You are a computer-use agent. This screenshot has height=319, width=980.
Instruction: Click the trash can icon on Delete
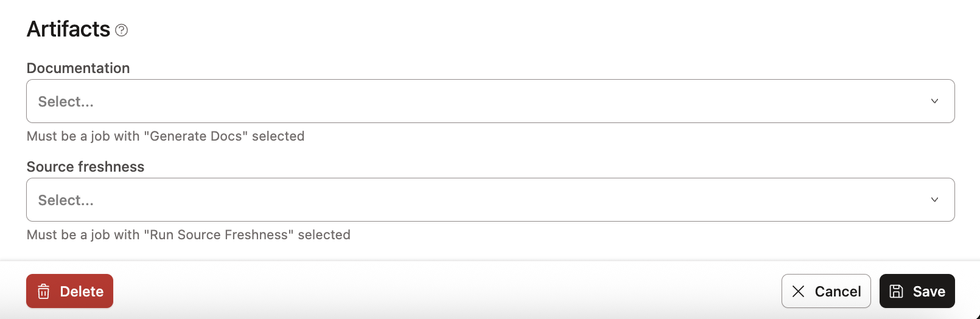(44, 292)
